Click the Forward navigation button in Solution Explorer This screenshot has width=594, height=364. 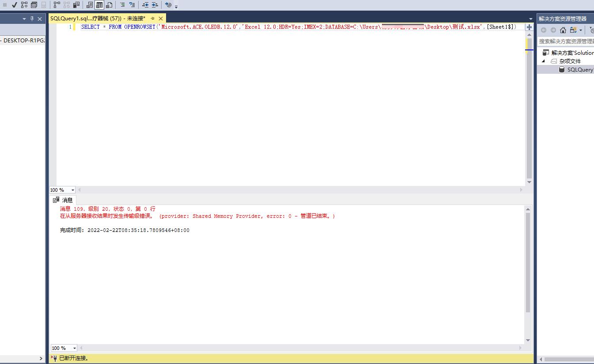[x=553, y=30]
